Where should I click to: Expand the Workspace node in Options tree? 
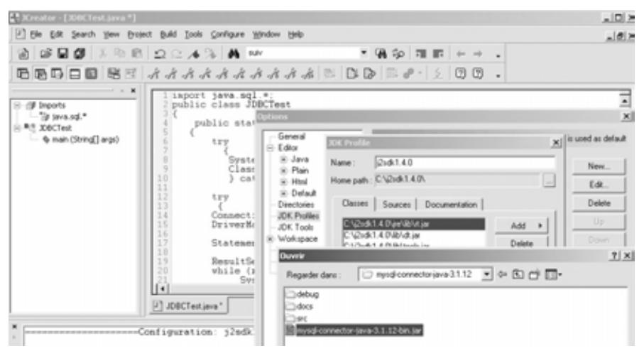[x=271, y=239]
